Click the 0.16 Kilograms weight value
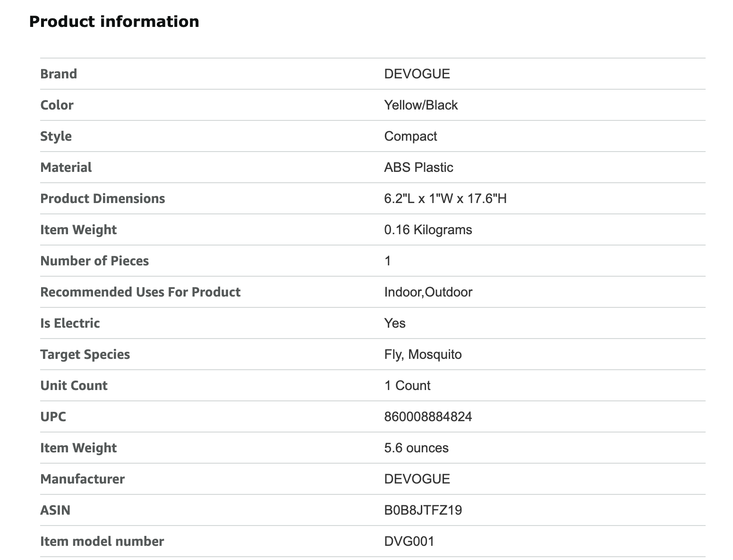The width and height of the screenshot is (733, 560). click(428, 229)
